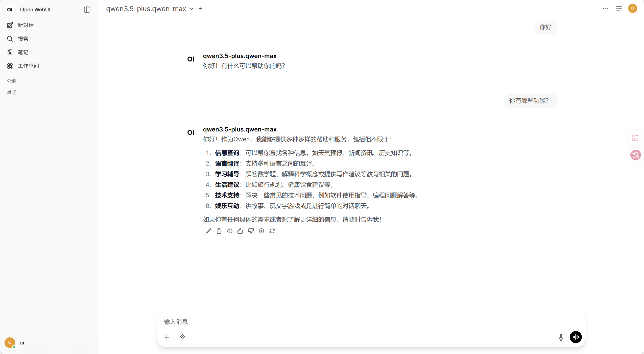Image resolution: width=644 pixels, height=354 pixels.
Task: Expand the qwen3.5-plus.qwen-max model dropdown
Action: tap(192, 9)
